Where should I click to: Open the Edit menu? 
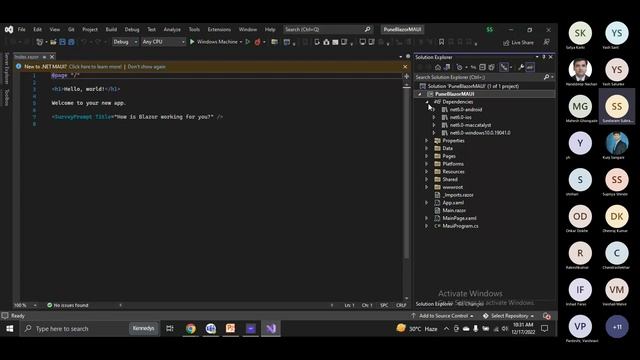(38, 29)
